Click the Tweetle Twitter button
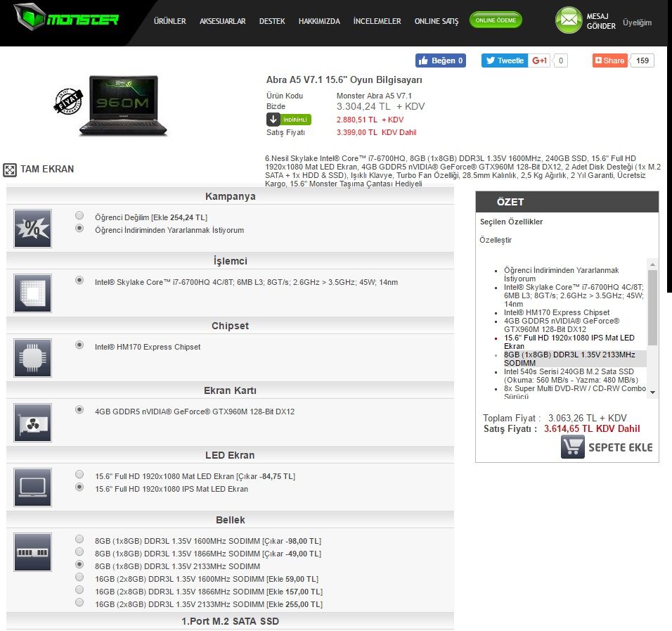Screen dimensions: 672x631 tap(505, 60)
